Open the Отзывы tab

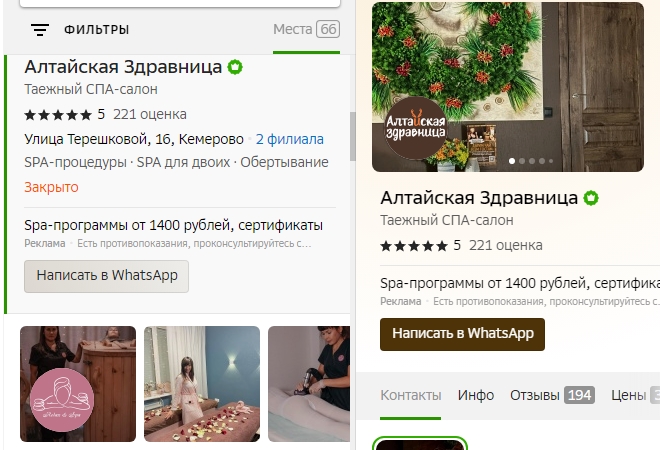tap(552, 395)
